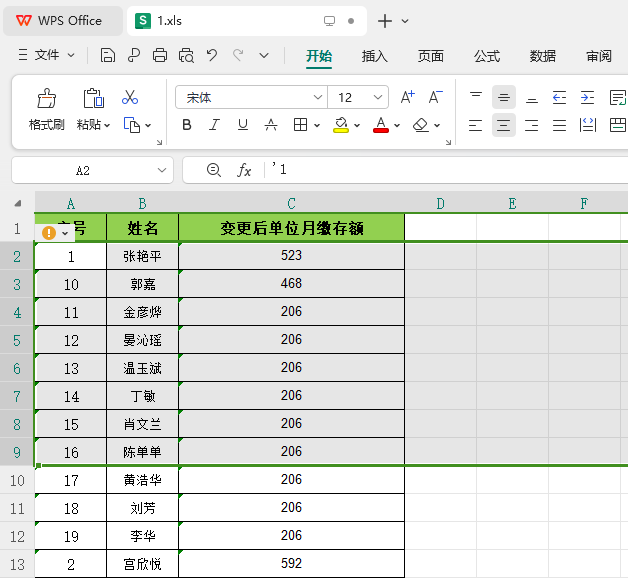Click the Eraser clear icon

[421, 125]
